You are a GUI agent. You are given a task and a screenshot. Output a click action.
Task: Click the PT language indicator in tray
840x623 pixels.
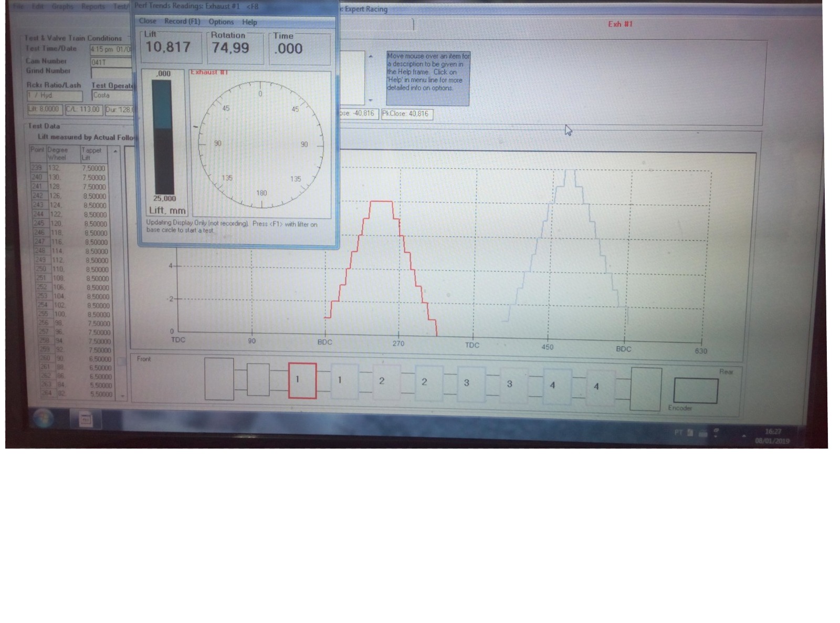pos(678,432)
